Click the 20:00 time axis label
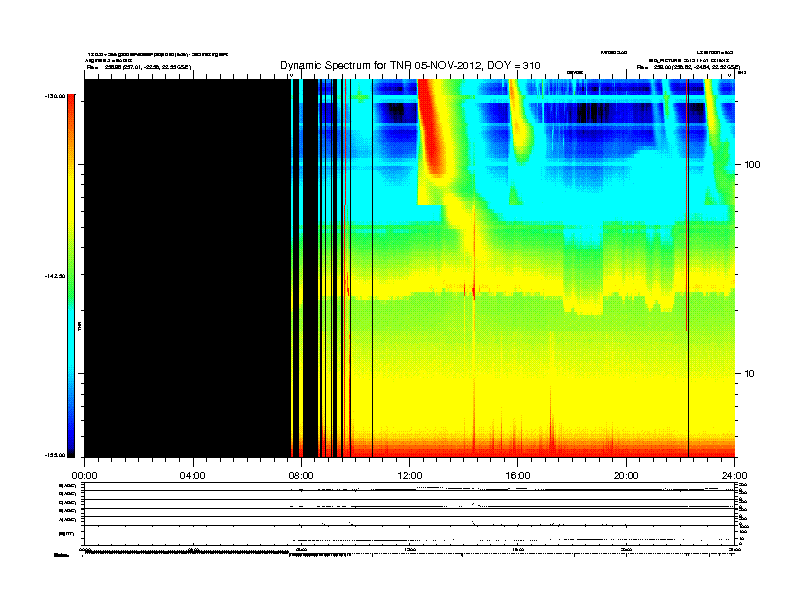This screenshot has width=792, height=612. (x=626, y=476)
